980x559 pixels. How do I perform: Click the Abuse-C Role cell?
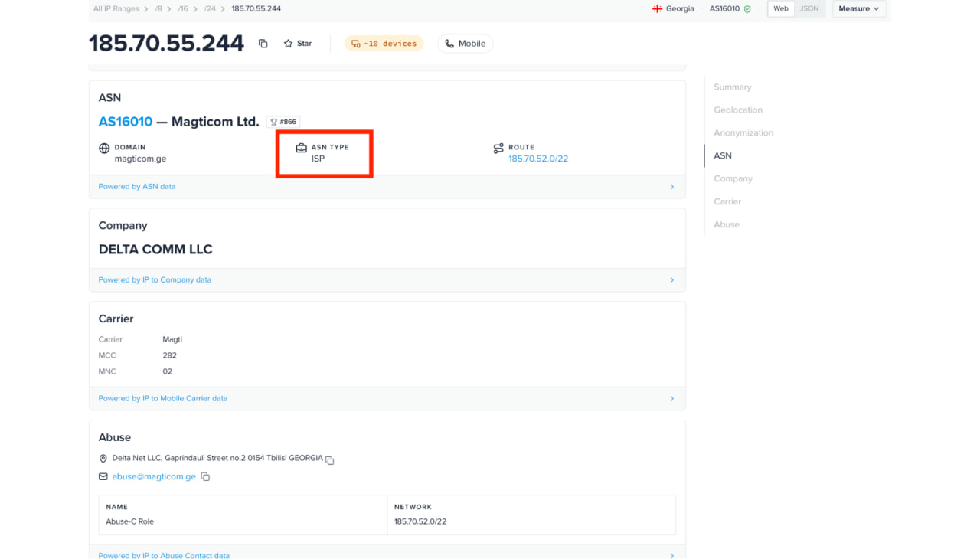(x=129, y=521)
